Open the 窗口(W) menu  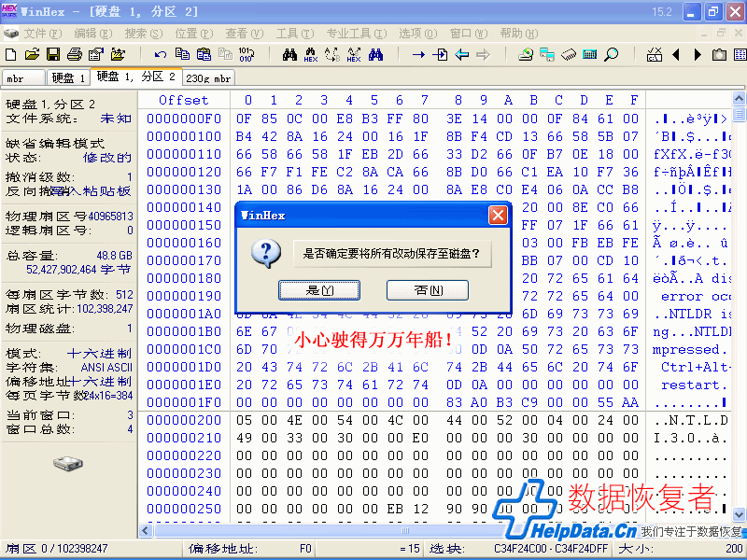coord(469,34)
